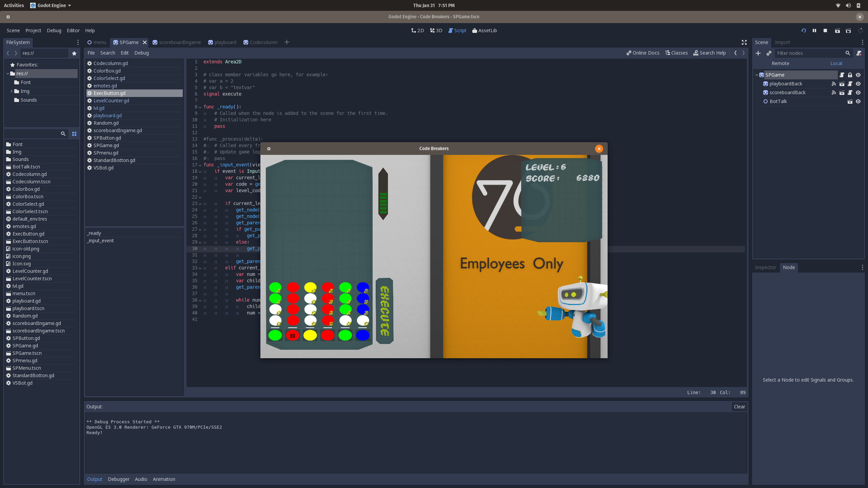Open scoreboardBack's scene in the editor
This screenshot has width=868, height=488.
tap(842, 93)
